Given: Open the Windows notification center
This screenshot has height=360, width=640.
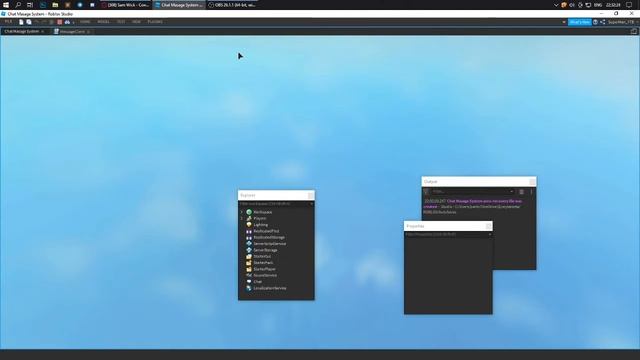Looking at the screenshot, I should click(x=629, y=5).
